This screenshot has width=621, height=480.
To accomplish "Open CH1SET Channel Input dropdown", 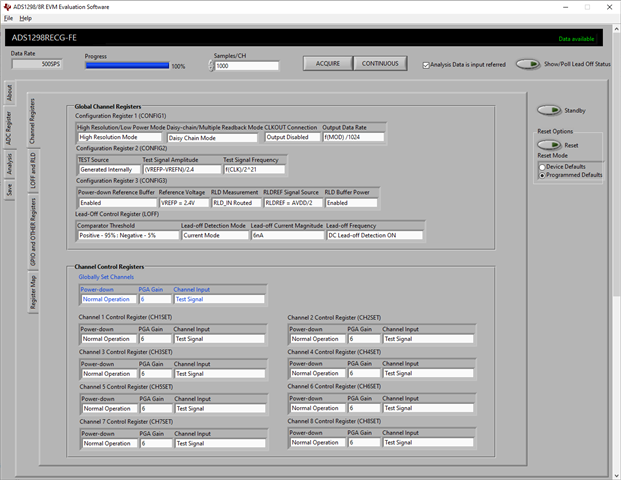I will click(219, 339).
